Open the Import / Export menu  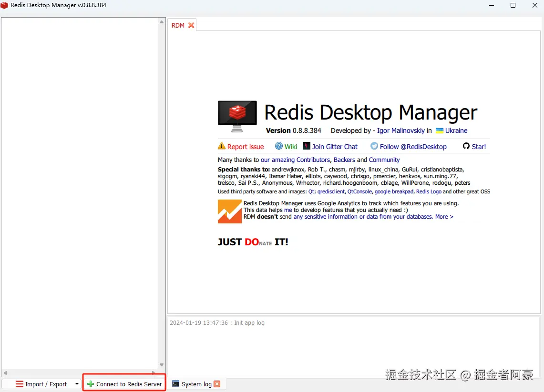pyautogui.click(x=41, y=384)
